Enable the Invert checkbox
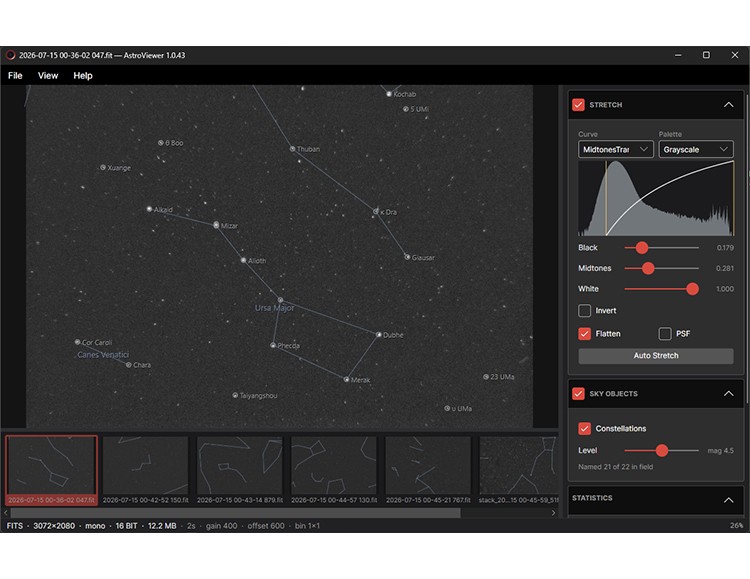750x579 pixels. pos(585,311)
